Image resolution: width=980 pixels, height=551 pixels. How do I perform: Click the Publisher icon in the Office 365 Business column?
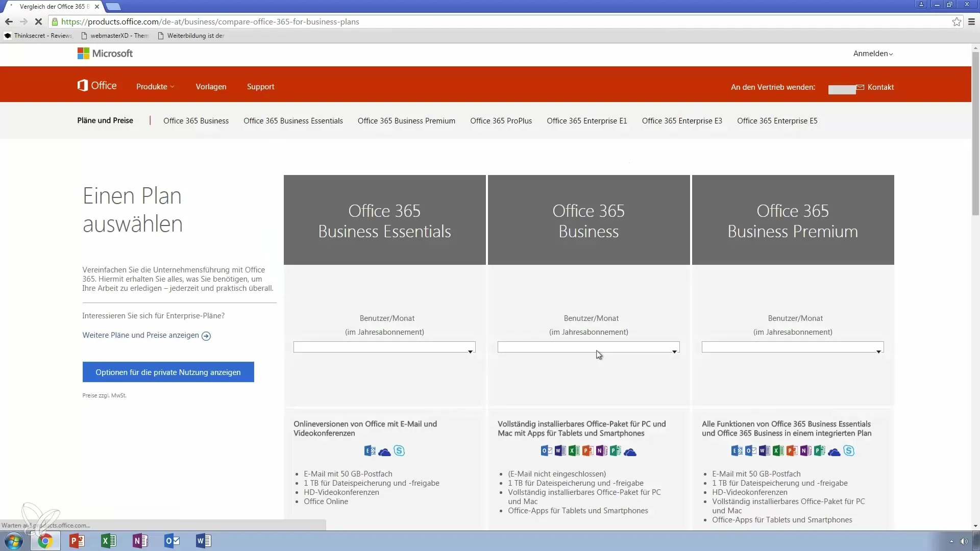click(x=615, y=451)
